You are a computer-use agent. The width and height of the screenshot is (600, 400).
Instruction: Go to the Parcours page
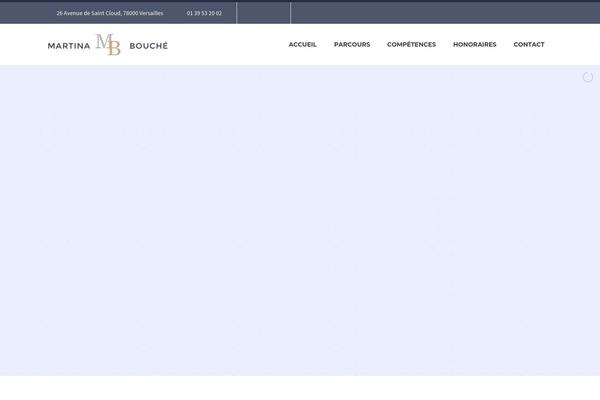point(352,44)
